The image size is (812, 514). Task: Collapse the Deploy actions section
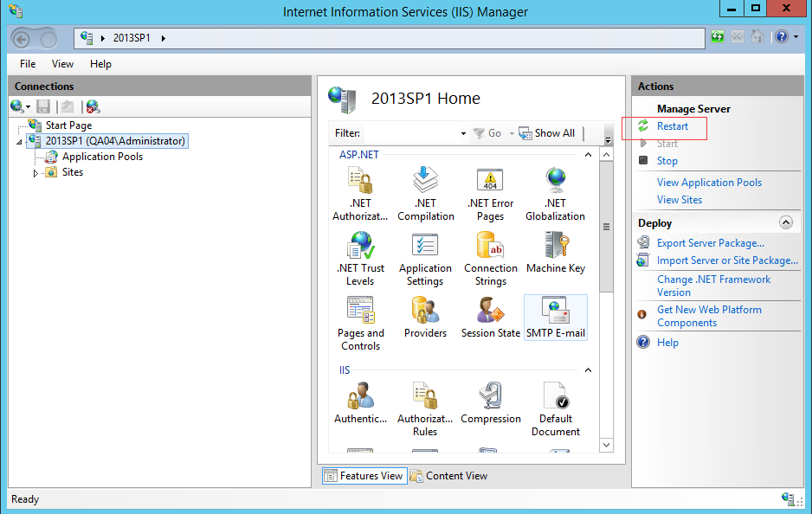coord(785,222)
